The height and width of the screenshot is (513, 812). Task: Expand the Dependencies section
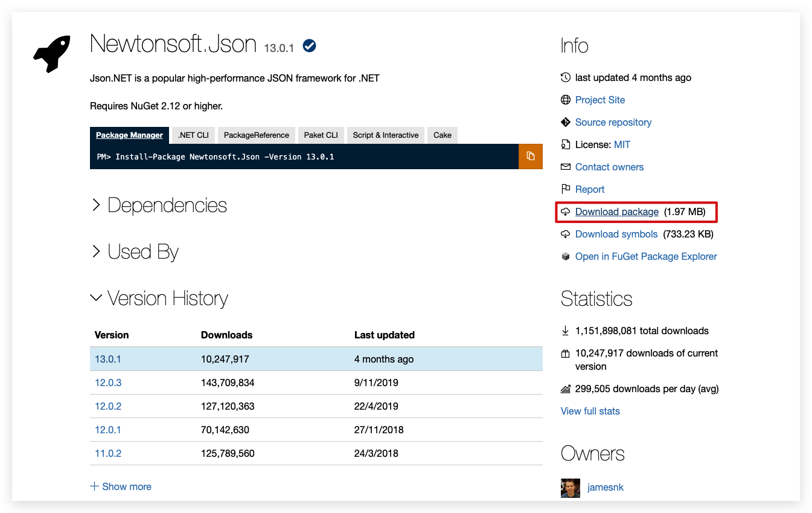click(159, 205)
